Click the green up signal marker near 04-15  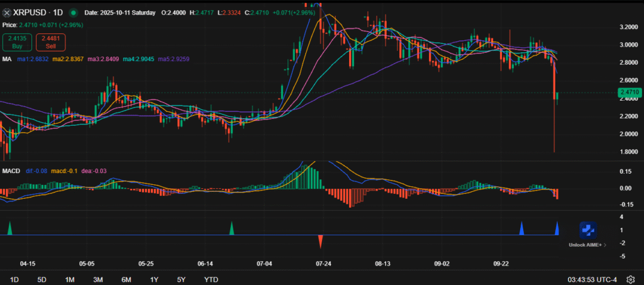[x=9, y=228]
